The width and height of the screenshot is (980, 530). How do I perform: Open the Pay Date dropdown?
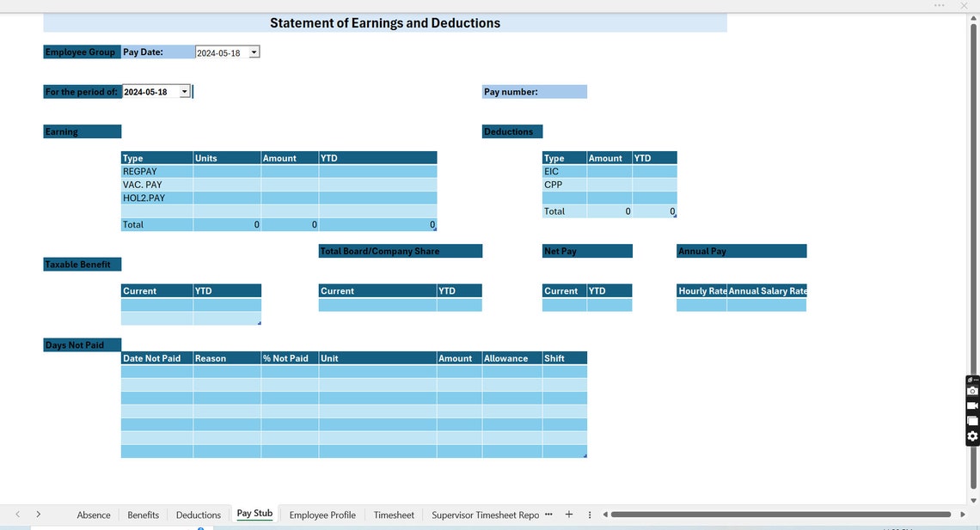pos(254,52)
